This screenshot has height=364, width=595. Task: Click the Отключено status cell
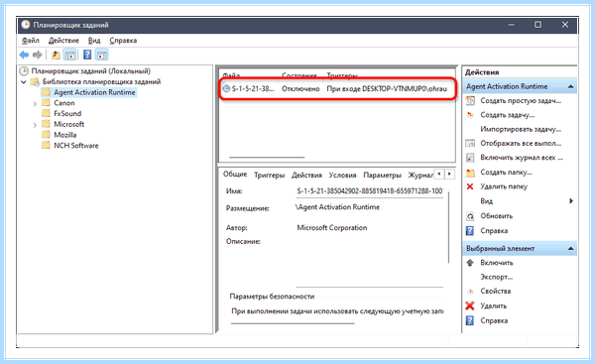[300, 89]
